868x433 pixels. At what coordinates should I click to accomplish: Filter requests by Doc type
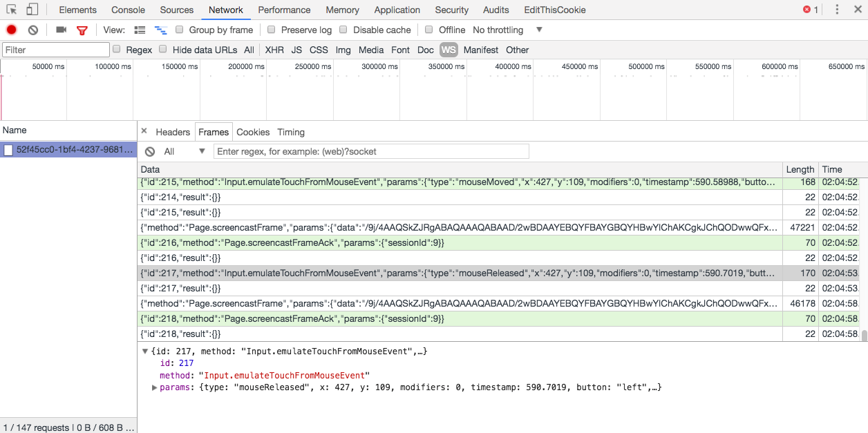[426, 50]
